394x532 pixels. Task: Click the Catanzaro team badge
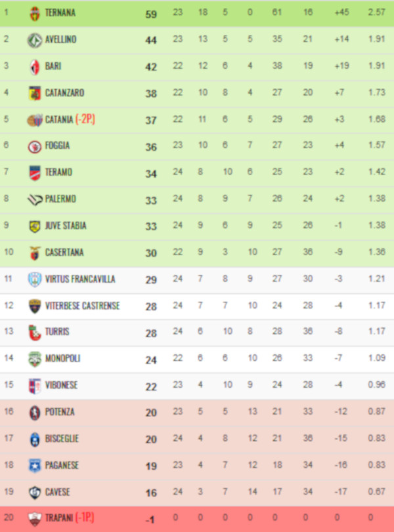(x=35, y=93)
